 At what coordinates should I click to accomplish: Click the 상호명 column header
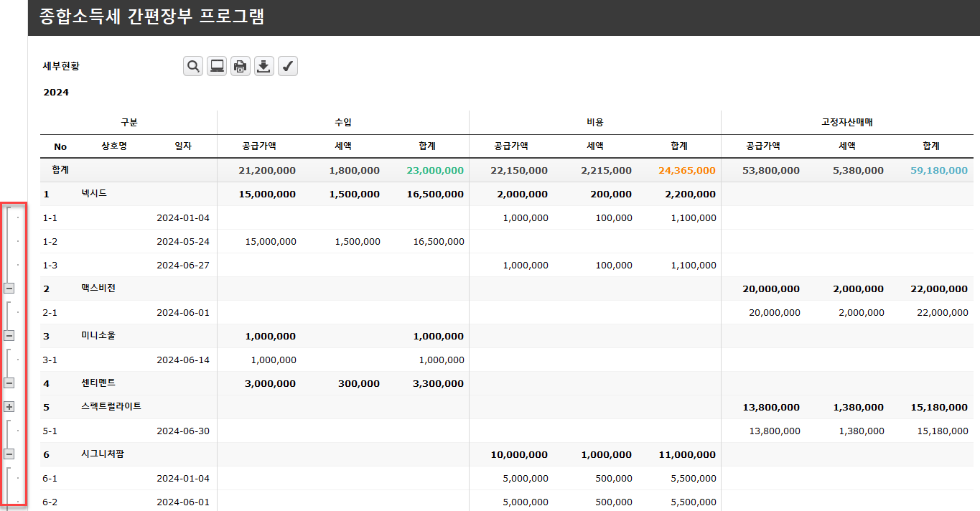pos(114,146)
